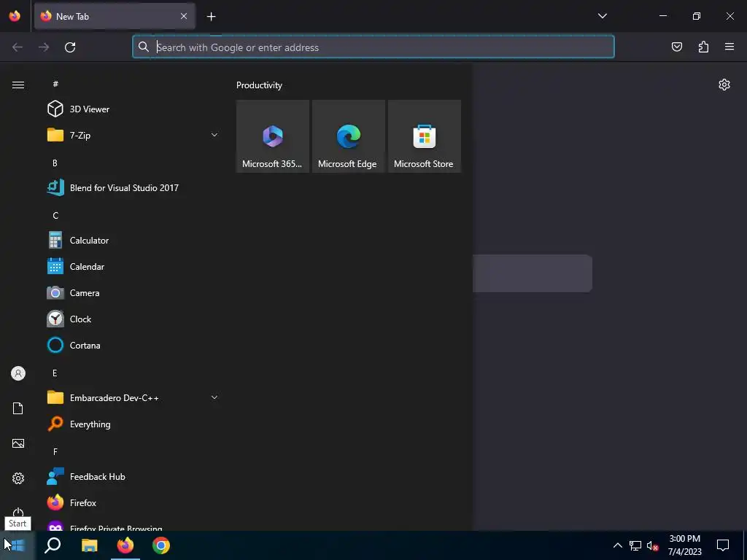
Task: Open Settings from the Start sidebar
Action: (x=18, y=478)
